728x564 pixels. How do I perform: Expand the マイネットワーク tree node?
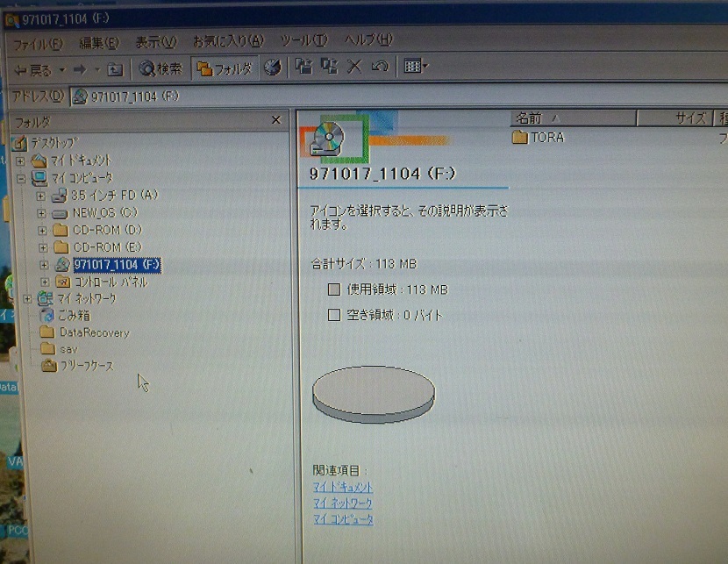(29, 299)
